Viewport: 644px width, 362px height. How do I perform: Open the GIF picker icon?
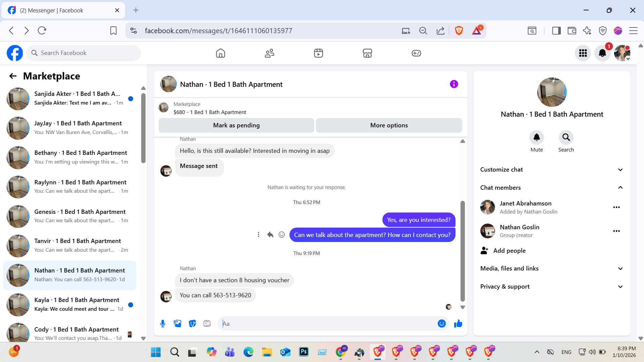coord(207,323)
